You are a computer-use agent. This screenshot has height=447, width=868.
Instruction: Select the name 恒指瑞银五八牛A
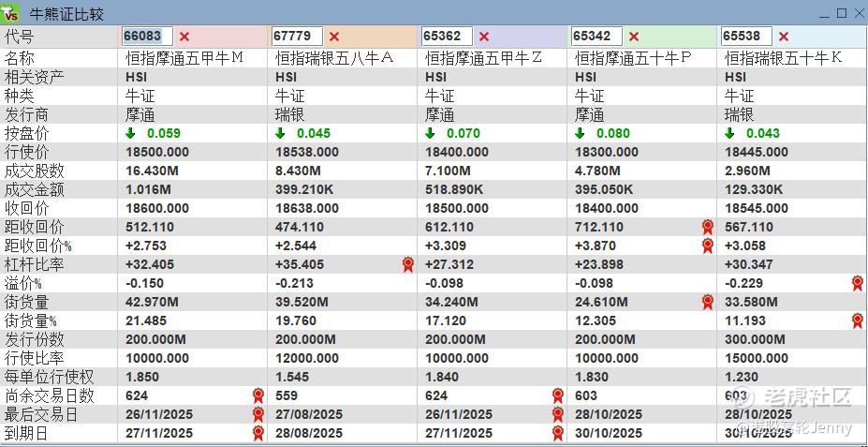click(334, 57)
